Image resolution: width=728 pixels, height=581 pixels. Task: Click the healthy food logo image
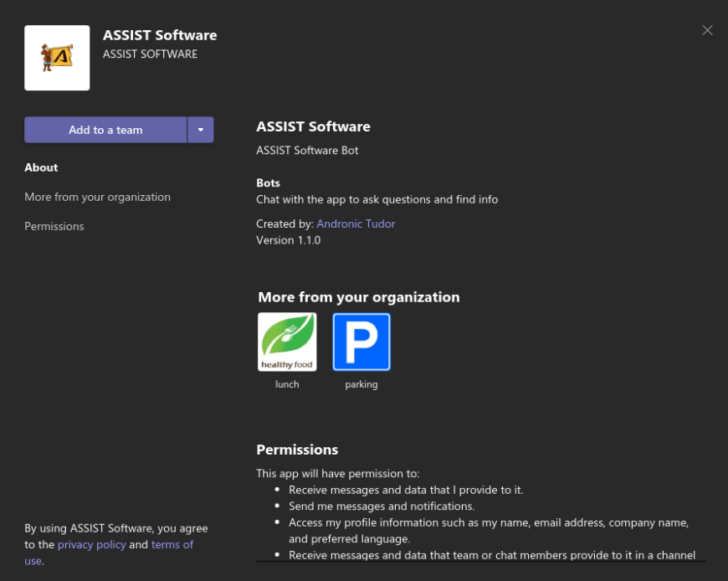coord(287,342)
